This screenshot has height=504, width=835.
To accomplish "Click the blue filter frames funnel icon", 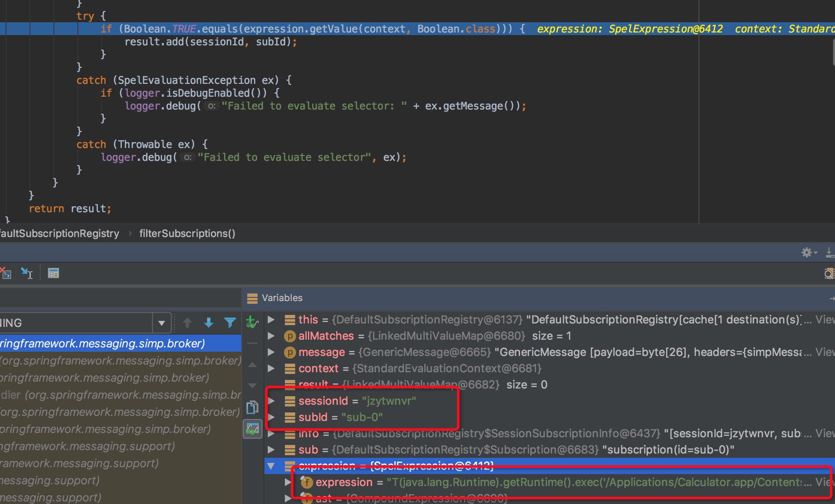I will (230, 323).
